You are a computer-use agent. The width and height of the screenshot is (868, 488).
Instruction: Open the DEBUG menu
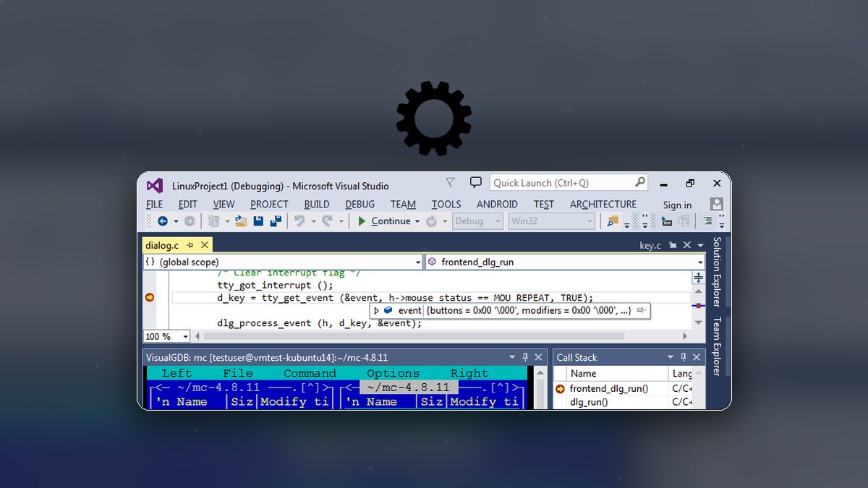point(359,205)
